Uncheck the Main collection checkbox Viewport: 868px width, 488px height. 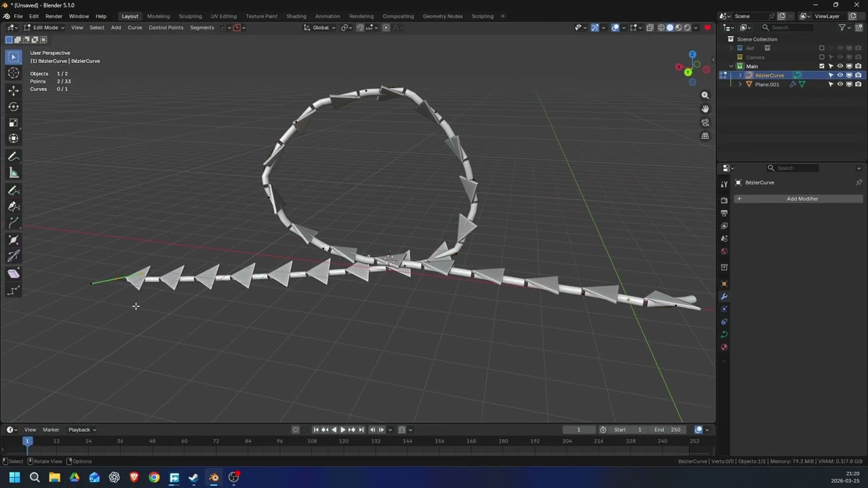click(822, 66)
